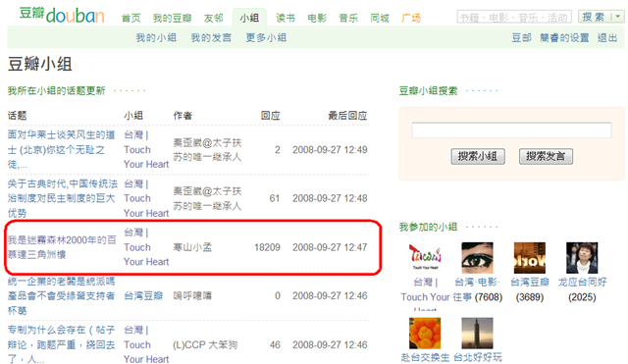Open the 音乐 nav item
Viewport: 628px width, 364px height.
click(x=348, y=18)
